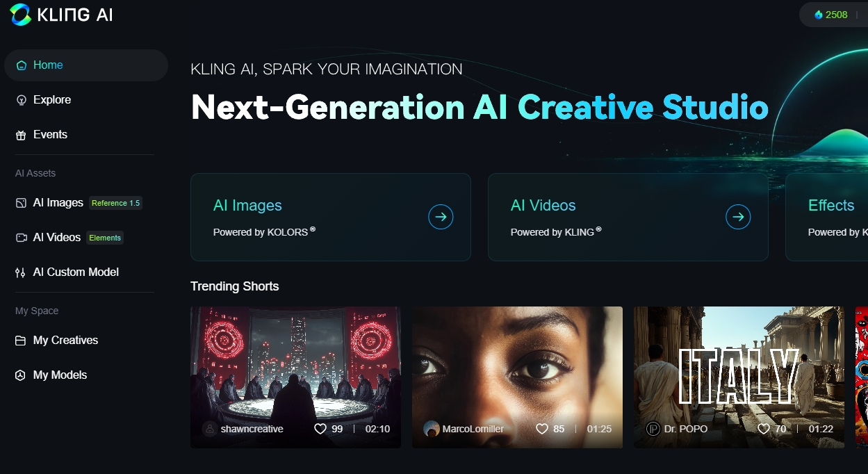Open the Effects feature card
Screen dimensions: 868x474
[827, 217]
